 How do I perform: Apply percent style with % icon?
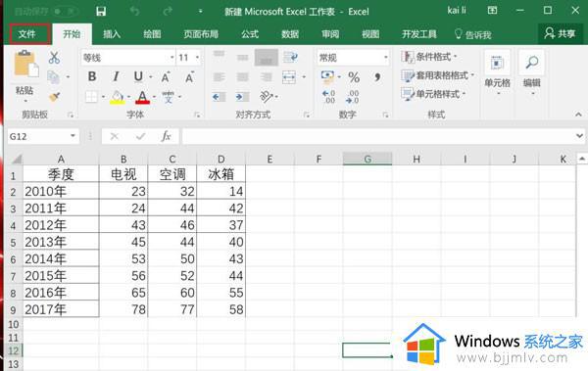(354, 77)
